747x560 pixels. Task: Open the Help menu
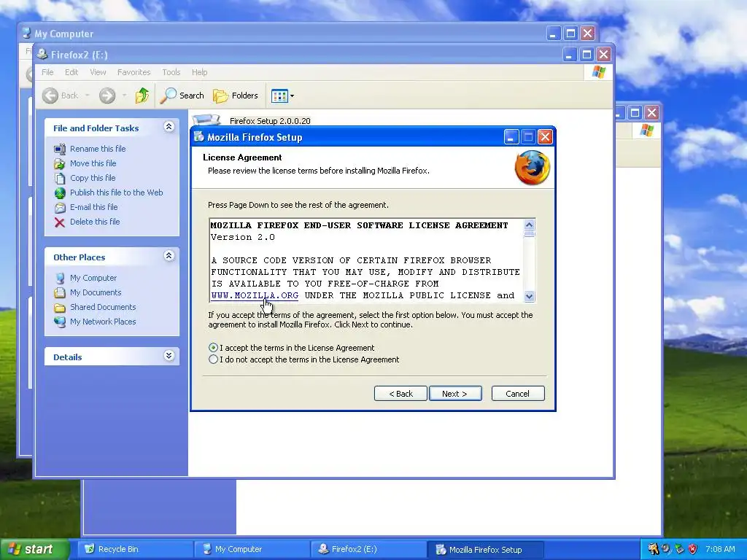tap(200, 72)
